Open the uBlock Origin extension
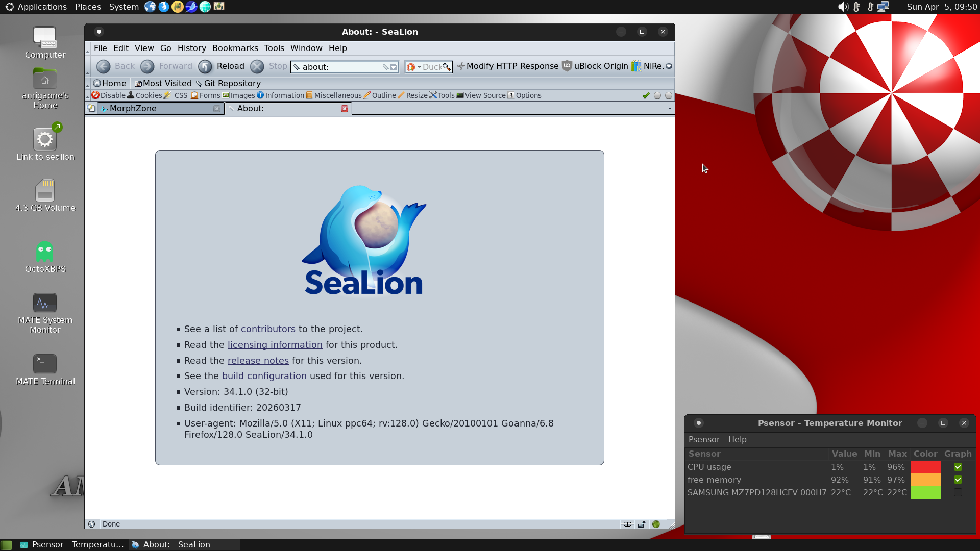980x551 pixels. coord(595,66)
